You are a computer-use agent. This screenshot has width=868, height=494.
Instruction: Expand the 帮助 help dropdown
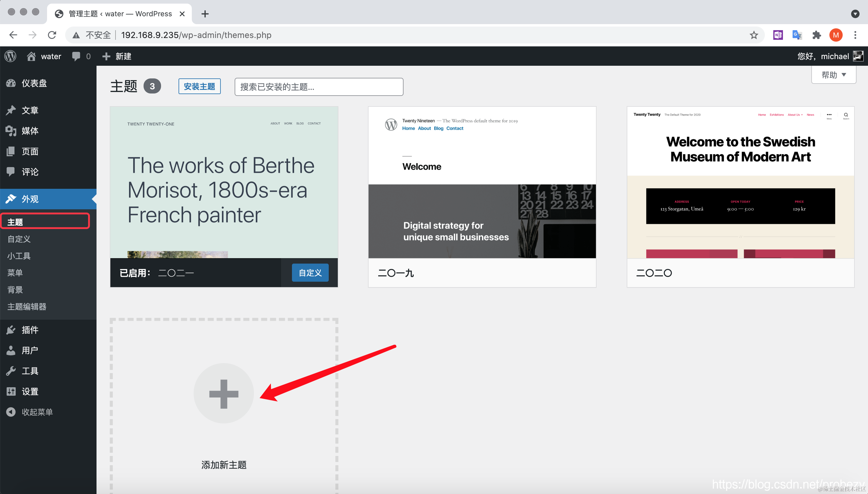[x=833, y=75]
